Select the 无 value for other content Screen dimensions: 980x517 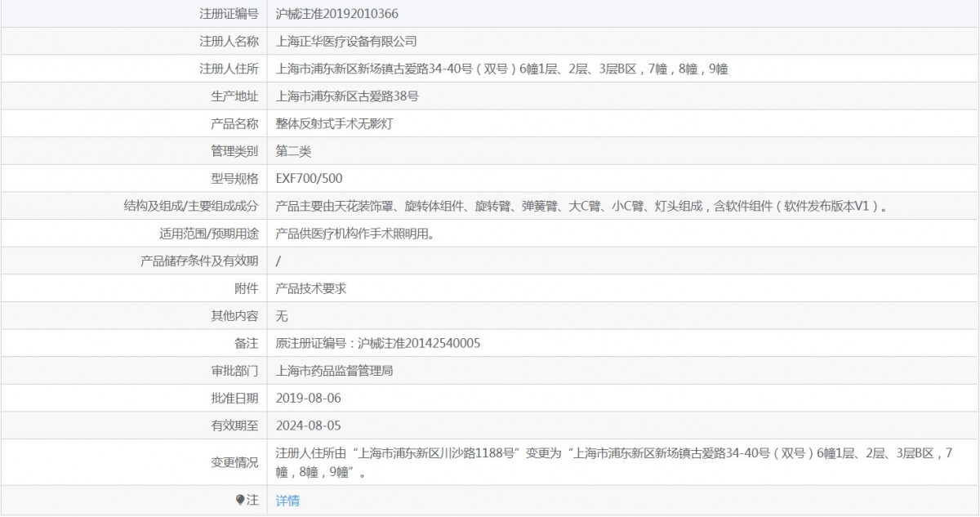pyautogui.click(x=282, y=316)
